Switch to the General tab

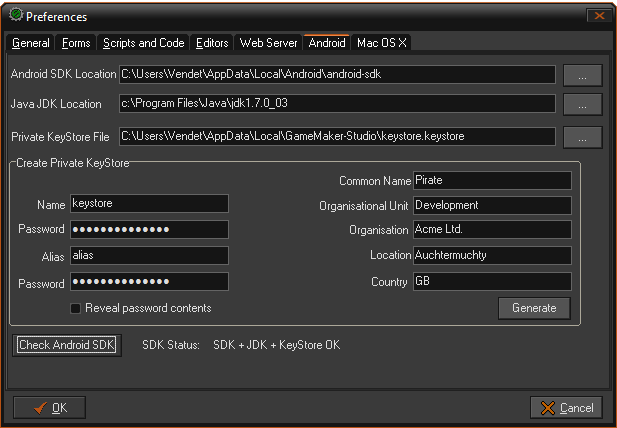pos(31,43)
